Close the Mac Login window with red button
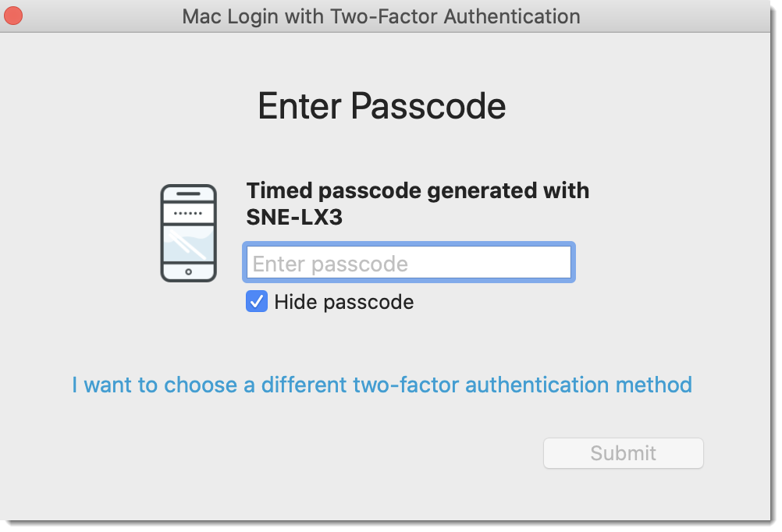 pyautogui.click(x=13, y=16)
